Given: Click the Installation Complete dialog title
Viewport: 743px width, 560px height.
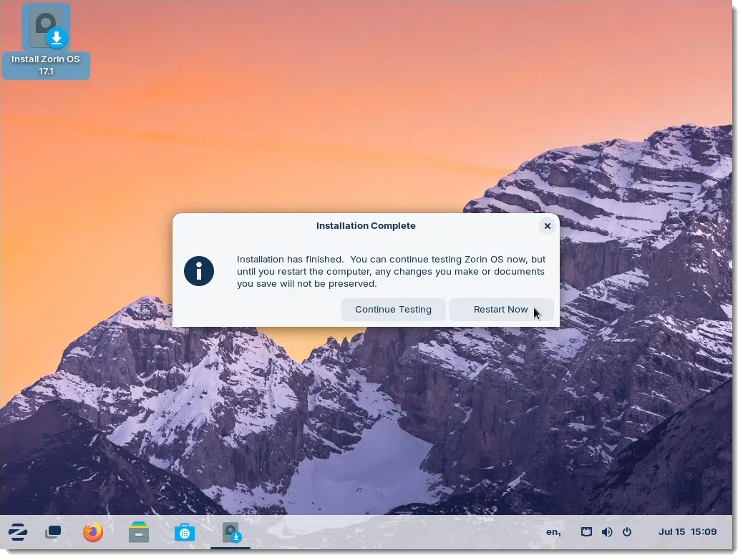Looking at the screenshot, I should [366, 226].
